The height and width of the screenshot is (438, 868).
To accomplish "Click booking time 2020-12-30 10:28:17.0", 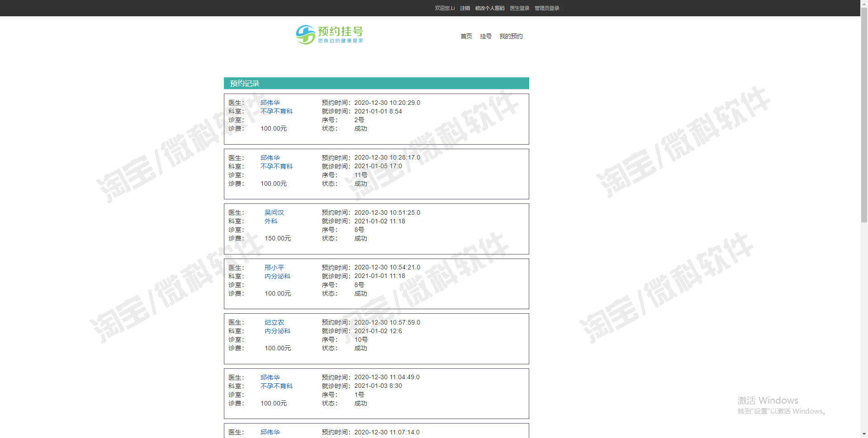I will (x=387, y=157).
